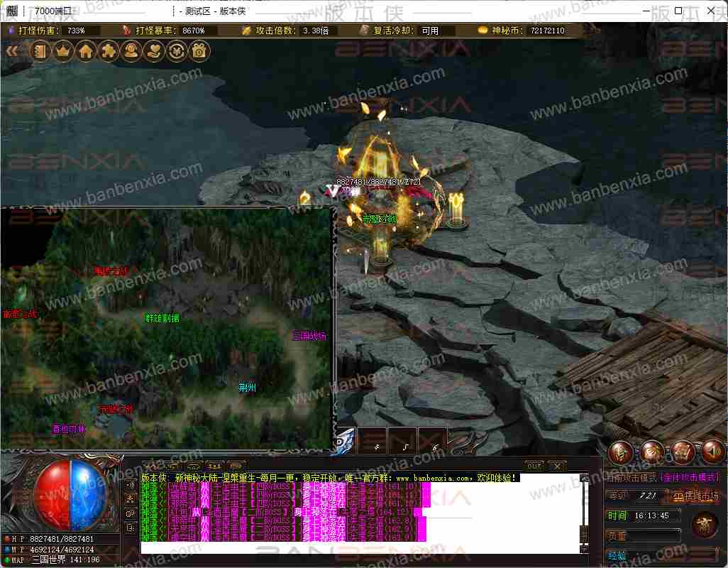Open the puzzle piece icon in the top icon bar
728x568 pixels.
pyautogui.click(x=109, y=50)
